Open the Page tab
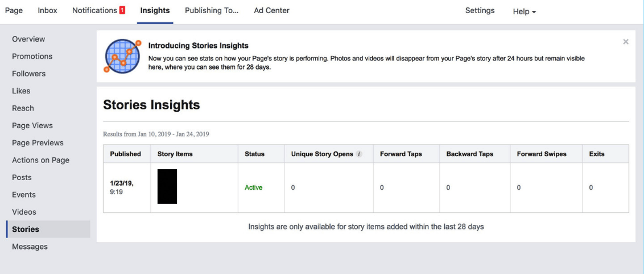This screenshot has width=644, height=274. click(14, 11)
